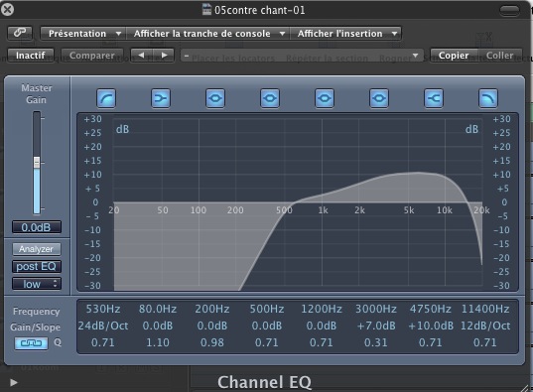Toggle the 500Hz parametric band icon
Viewport: 533px width, 392px height.
(270, 98)
